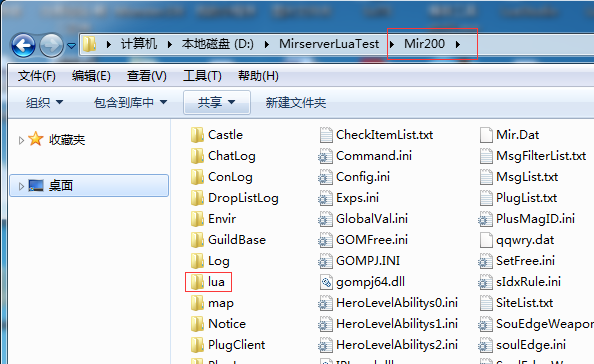The image size is (594, 364).
Task: Open the 组织 dropdown menu
Action: (44, 102)
